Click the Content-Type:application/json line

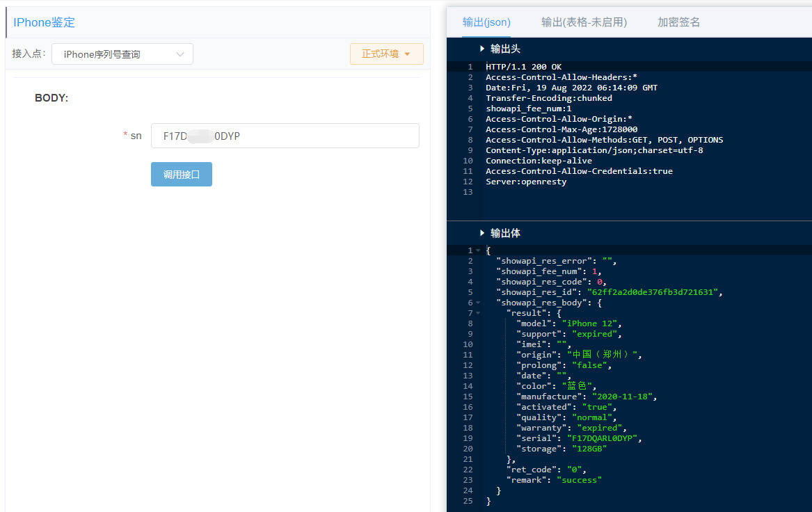tap(594, 150)
